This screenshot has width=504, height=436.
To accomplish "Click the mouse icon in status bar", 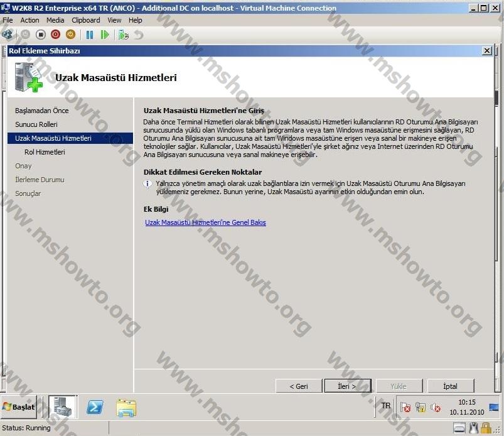I will [x=473, y=428].
